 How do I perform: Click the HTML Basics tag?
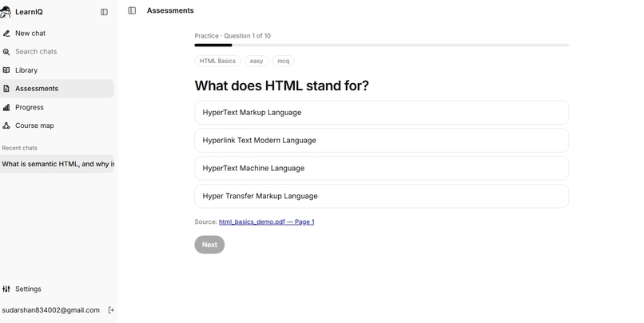217,61
